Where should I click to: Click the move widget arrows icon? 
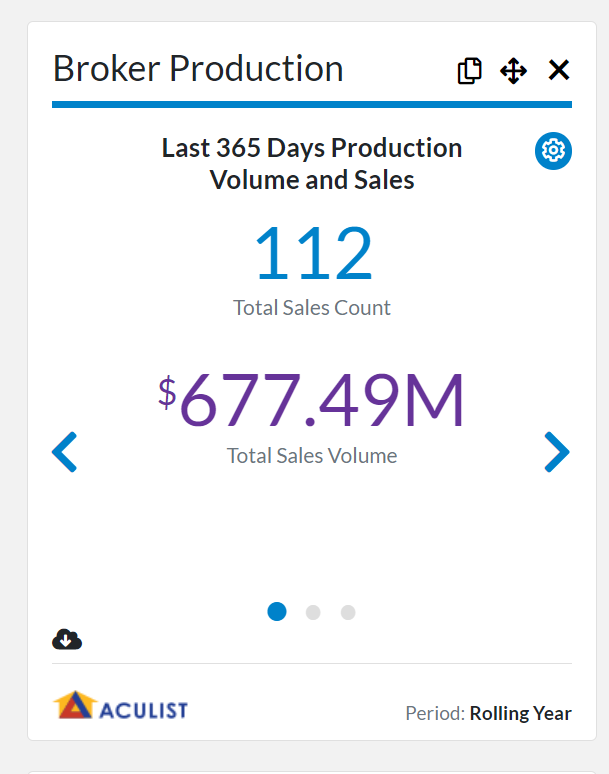click(513, 71)
